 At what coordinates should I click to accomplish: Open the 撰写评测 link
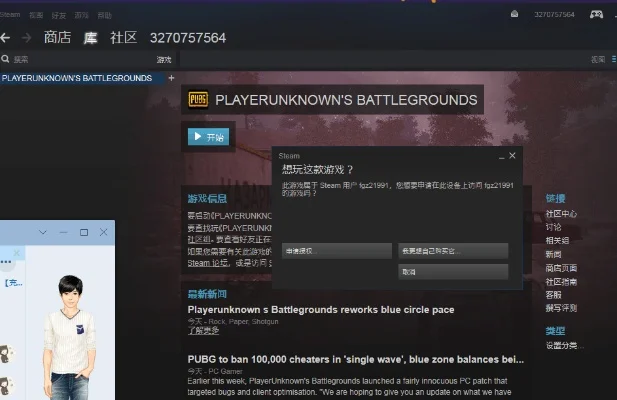point(561,308)
